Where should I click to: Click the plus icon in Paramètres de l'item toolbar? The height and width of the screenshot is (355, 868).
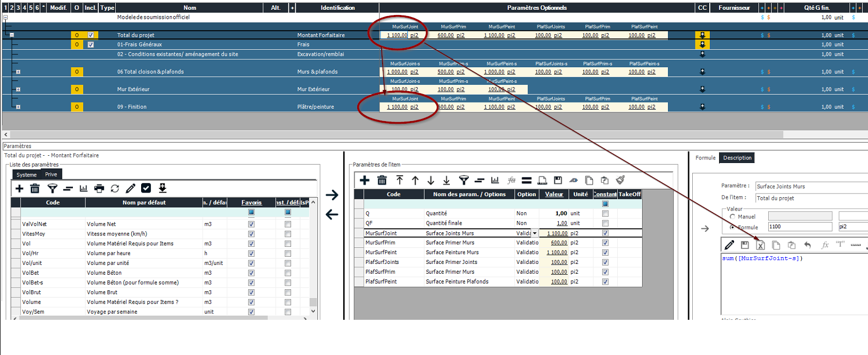point(364,180)
